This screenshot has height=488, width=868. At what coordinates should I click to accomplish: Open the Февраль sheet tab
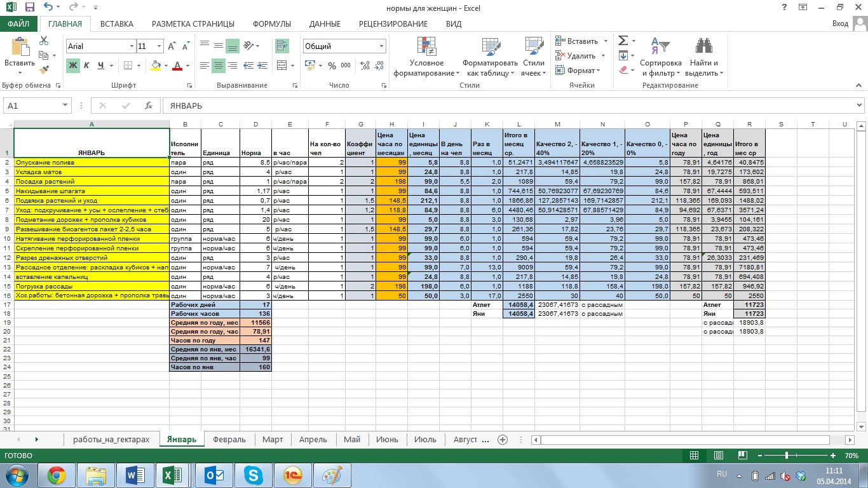(x=229, y=440)
